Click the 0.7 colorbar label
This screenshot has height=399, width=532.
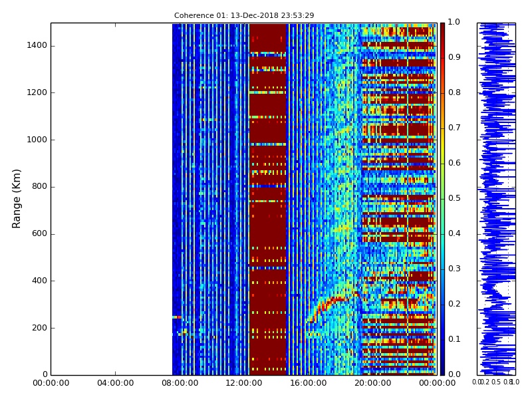click(454, 128)
